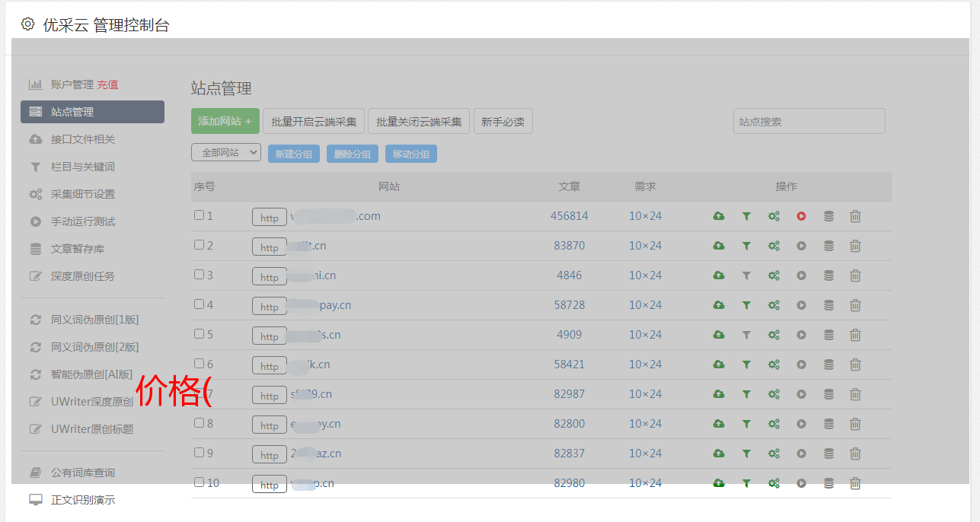
Task: Tick the checkbox for site row 4
Action: 199,304
